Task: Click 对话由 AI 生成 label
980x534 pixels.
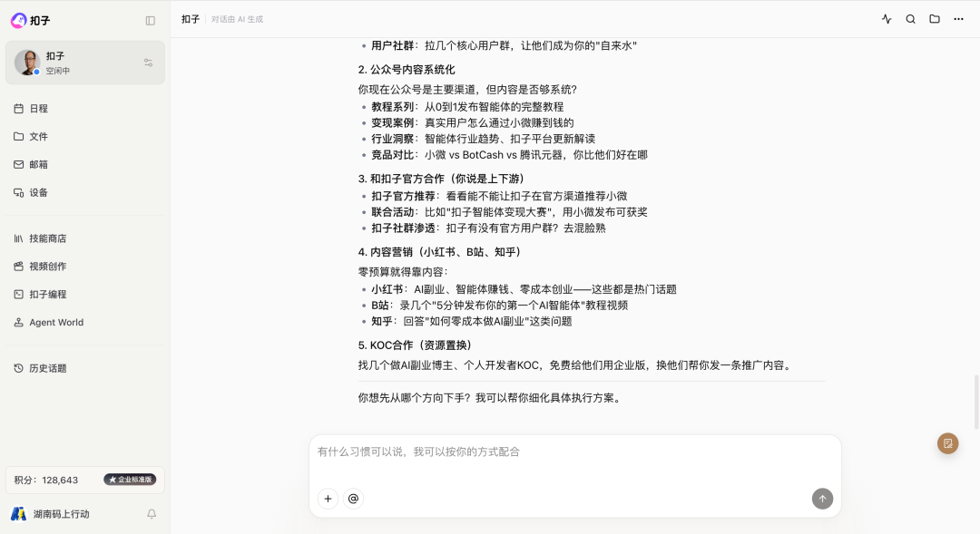Action: (237, 19)
